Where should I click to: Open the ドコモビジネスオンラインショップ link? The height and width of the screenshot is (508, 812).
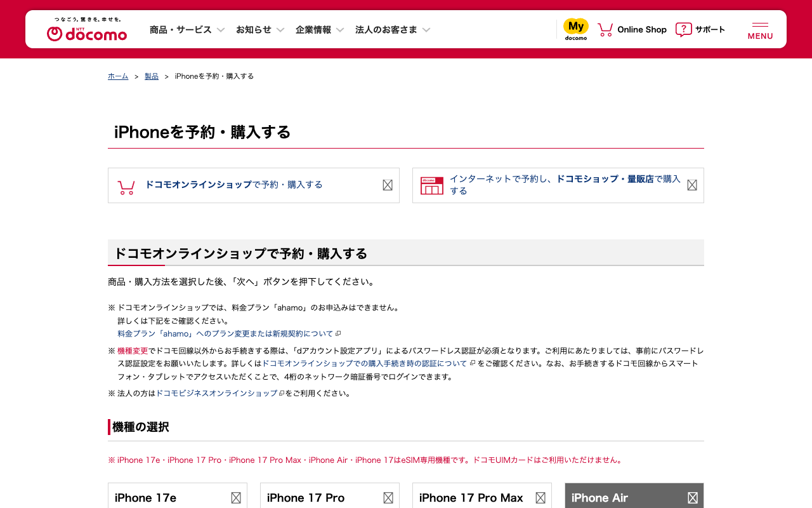click(x=217, y=394)
